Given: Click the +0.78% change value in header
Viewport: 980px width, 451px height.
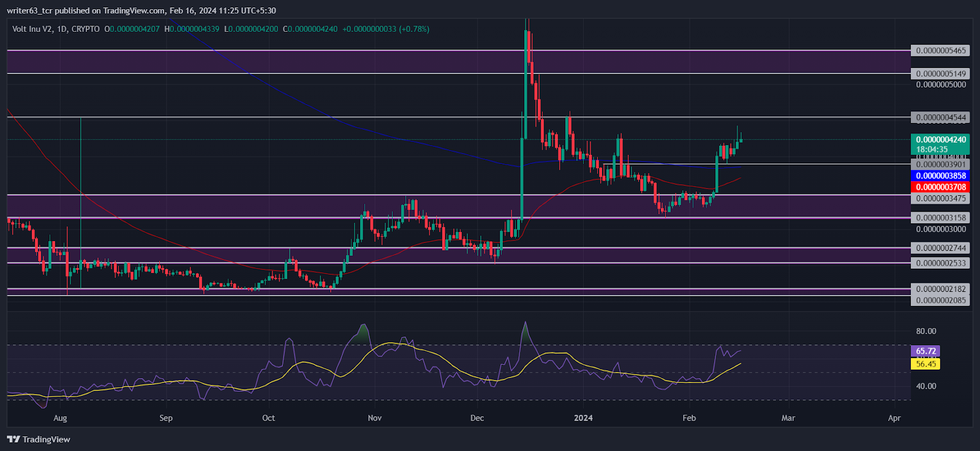Looking at the screenshot, I should pyautogui.click(x=414, y=29).
